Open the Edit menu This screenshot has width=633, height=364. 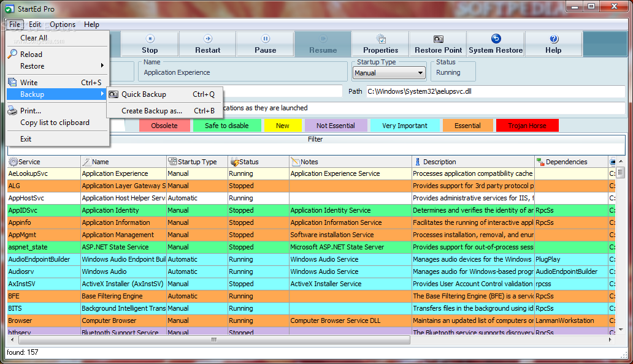35,24
